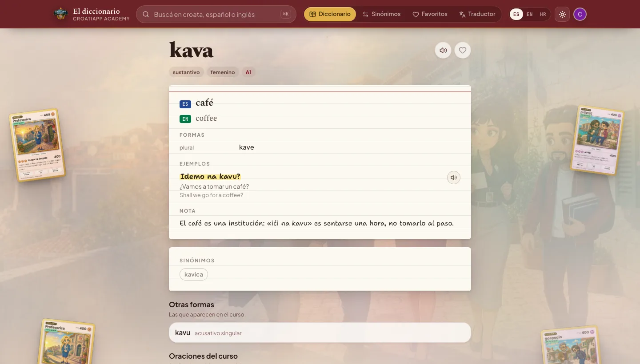This screenshot has height=364, width=640.
Task: Click the heart icon on Favoritos tab
Action: click(x=416, y=14)
